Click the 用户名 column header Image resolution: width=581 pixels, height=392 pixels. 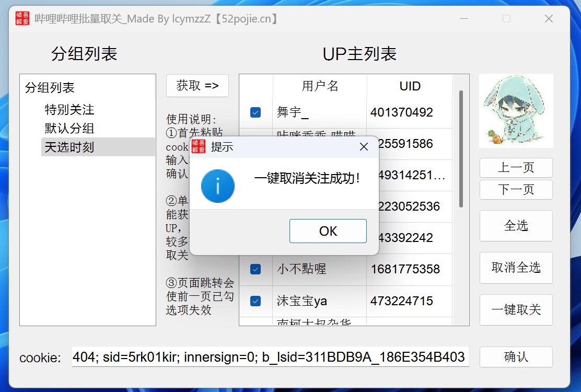[320, 86]
